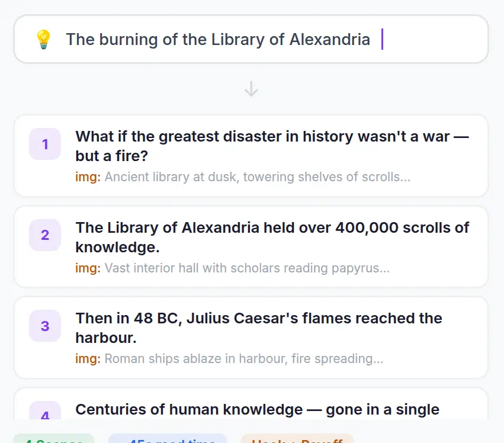
Task: Click the 45s read time badge
Action: tap(167, 441)
